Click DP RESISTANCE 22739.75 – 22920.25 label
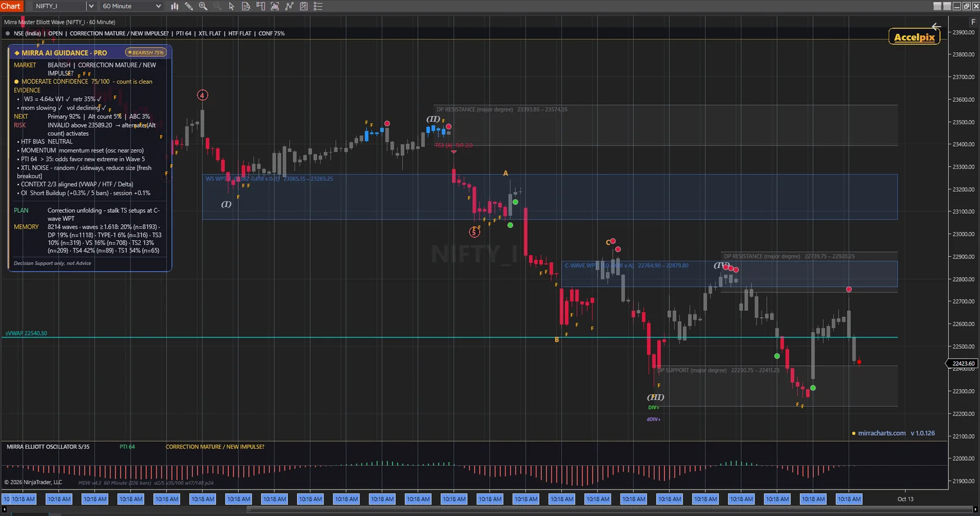The width and height of the screenshot is (980, 516). pyautogui.click(x=789, y=256)
